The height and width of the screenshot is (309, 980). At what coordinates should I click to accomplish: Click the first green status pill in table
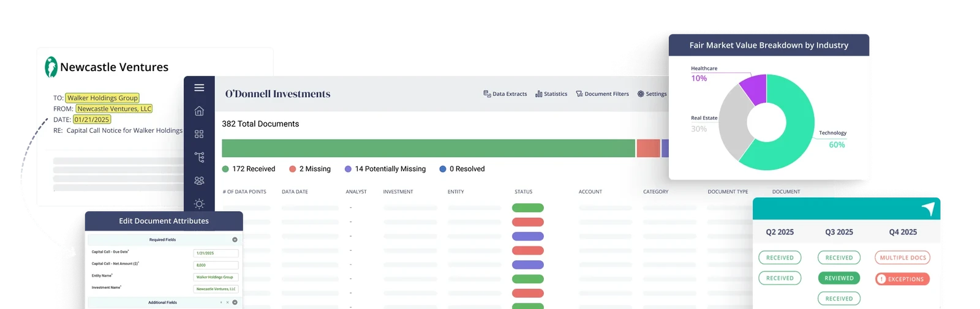click(528, 208)
